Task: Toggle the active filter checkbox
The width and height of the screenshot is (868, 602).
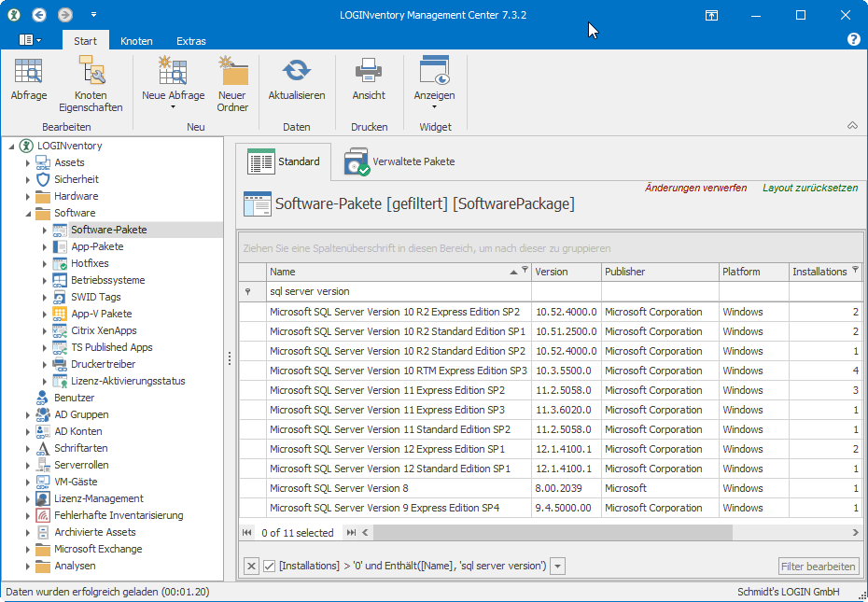Action: pyautogui.click(x=269, y=566)
